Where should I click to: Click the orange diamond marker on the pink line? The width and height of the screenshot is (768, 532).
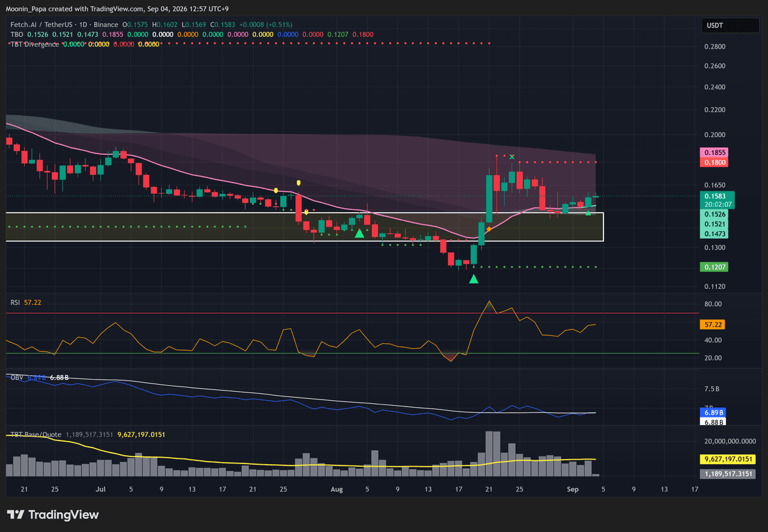[x=489, y=229]
